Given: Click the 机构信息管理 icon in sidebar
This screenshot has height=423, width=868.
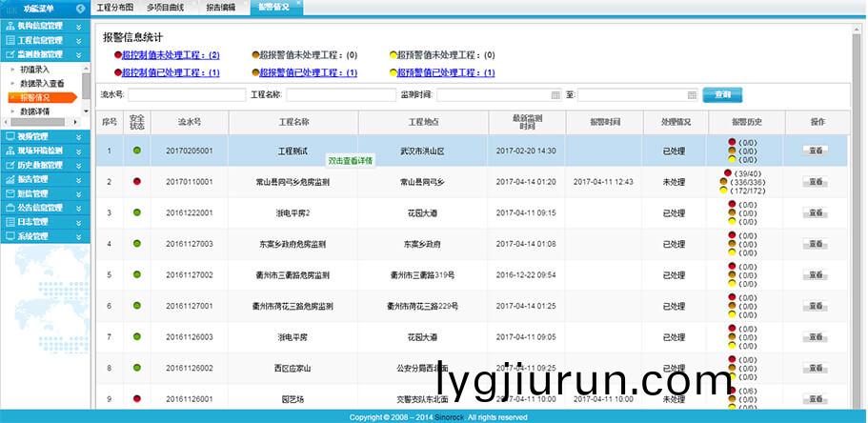Looking at the screenshot, I should pyautogui.click(x=10, y=27).
